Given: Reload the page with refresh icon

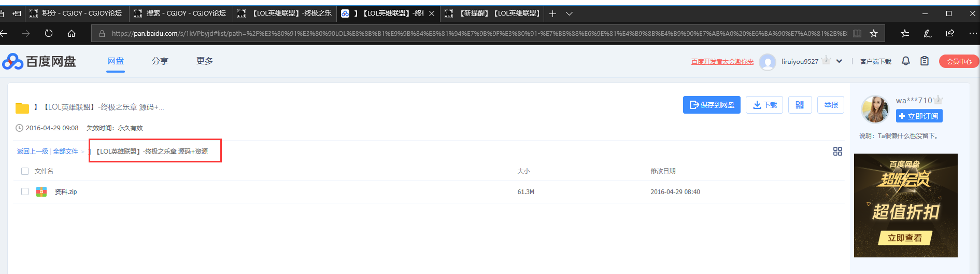Looking at the screenshot, I should 49,33.
